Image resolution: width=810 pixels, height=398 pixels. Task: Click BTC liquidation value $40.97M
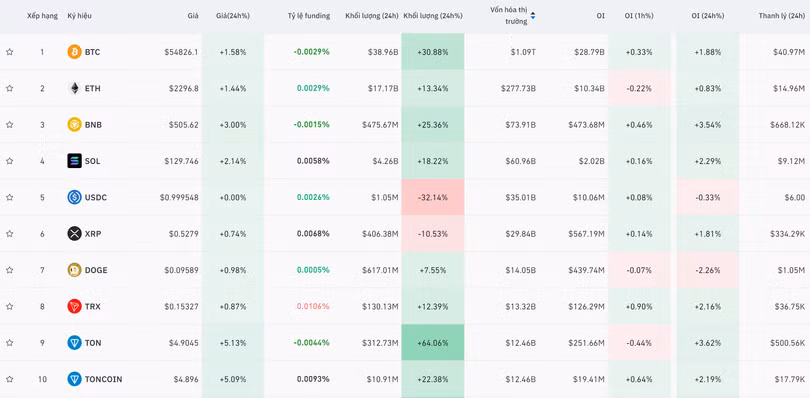click(x=789, y=52)
